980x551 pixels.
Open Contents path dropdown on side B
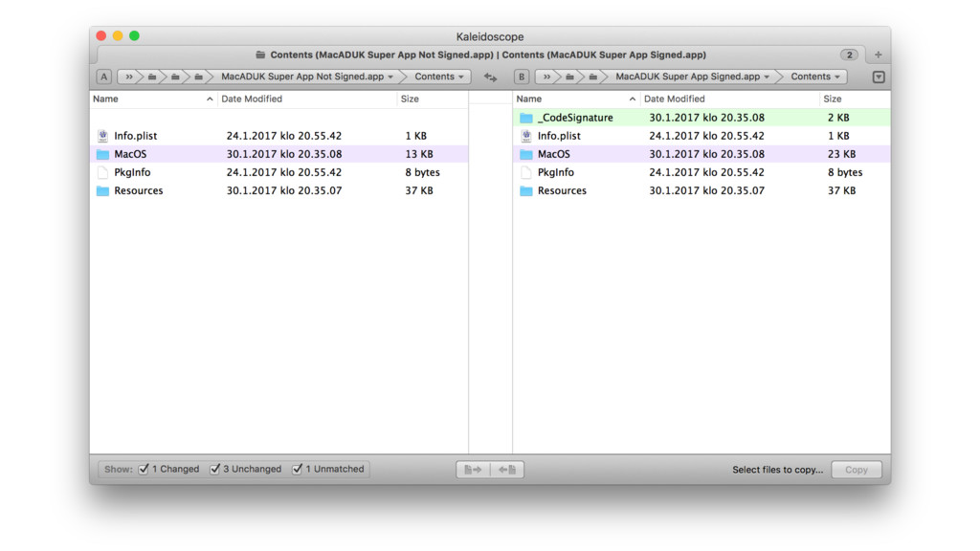[815, 77]
